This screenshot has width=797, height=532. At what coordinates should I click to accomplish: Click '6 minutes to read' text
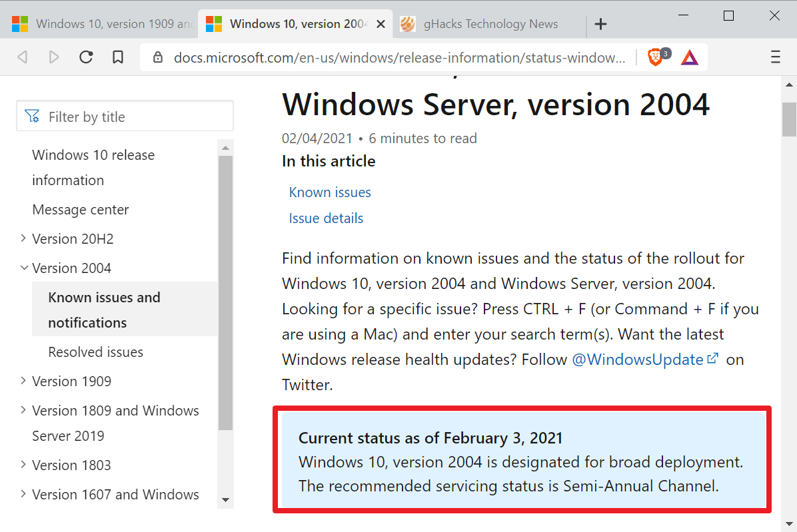pyautogui.click(x=423, y=138)
